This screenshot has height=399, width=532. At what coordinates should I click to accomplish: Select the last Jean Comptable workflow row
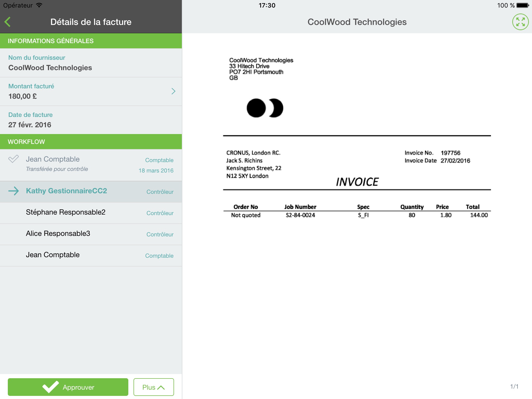tap(91, 256)
